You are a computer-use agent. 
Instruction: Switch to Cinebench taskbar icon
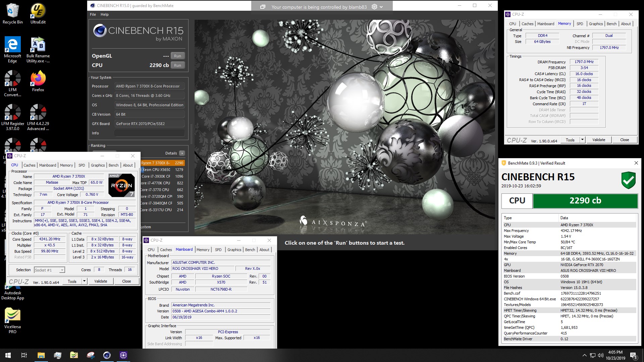tap(107, 355)
